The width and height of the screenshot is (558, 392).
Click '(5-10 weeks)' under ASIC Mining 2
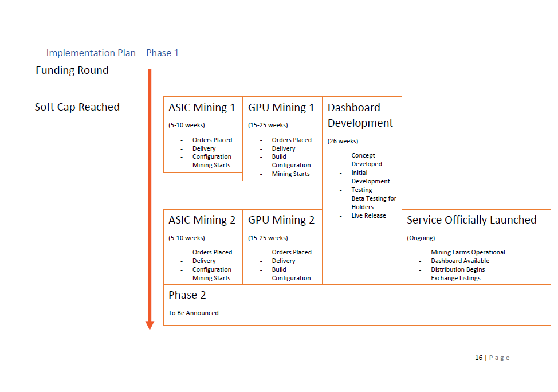pos(187,238)
